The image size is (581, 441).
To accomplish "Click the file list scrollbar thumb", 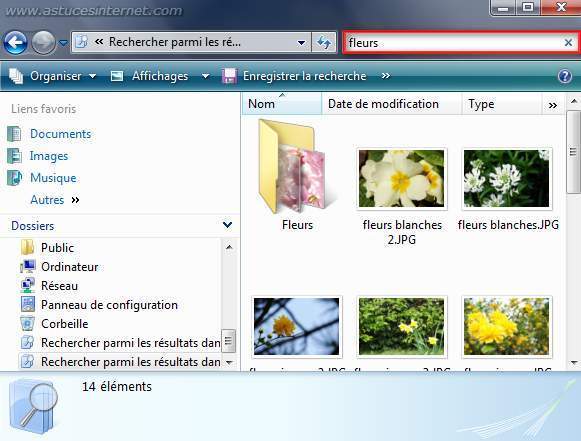I will pyautogui.click(x=574, y=151).
